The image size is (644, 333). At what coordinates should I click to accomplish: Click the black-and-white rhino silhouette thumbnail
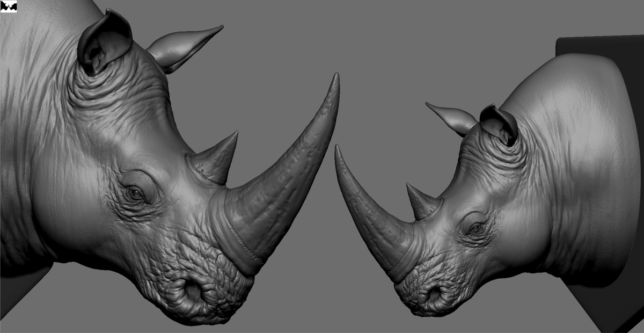(x=9, y=6)
